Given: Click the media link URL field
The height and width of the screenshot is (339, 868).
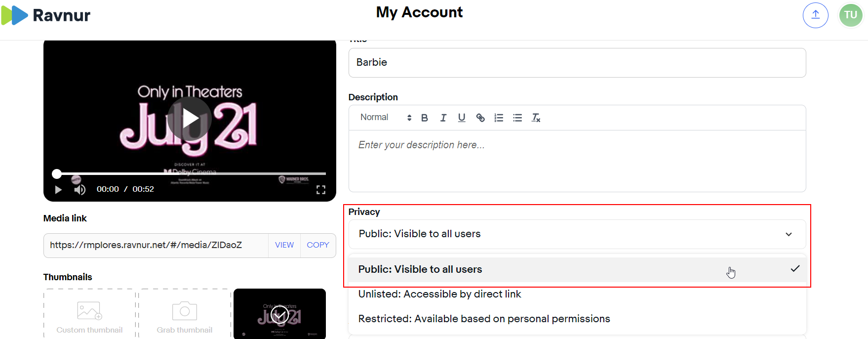Looking at the screenshot, I should (x=156, y=245).
